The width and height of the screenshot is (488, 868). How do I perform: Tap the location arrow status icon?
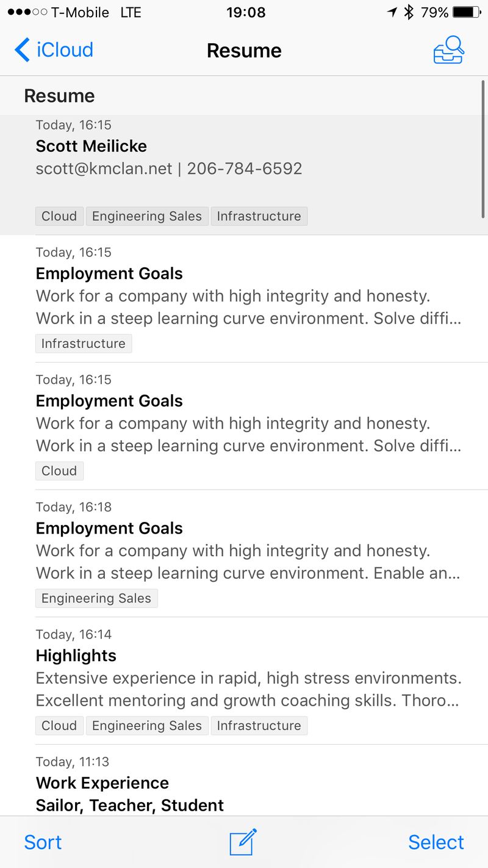tap(392, 12)
